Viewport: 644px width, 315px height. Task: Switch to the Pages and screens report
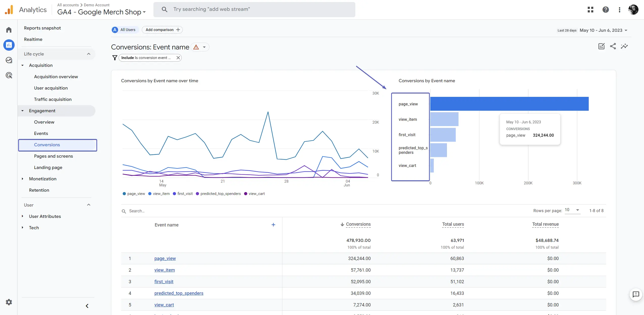(53, 156)
